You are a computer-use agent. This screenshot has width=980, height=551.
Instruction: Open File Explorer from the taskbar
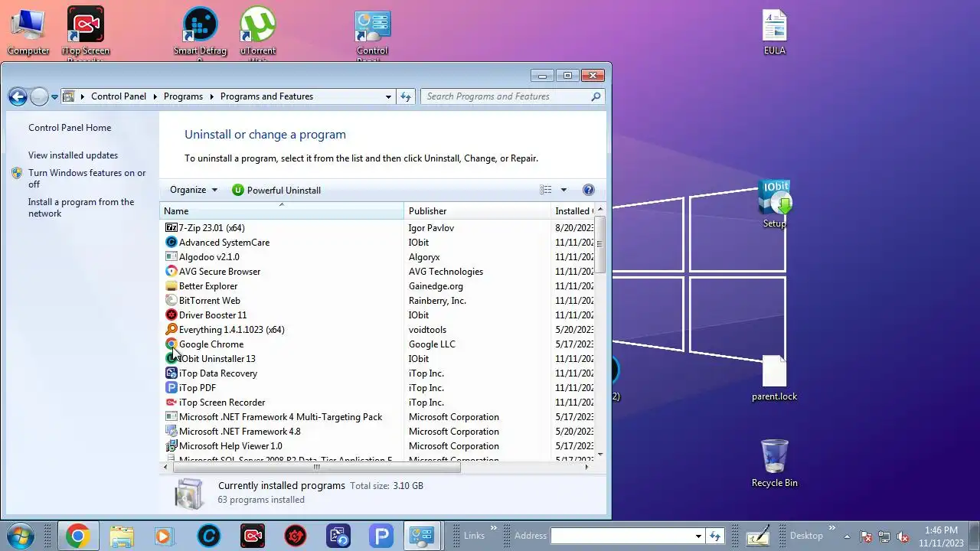pos(122,536)
